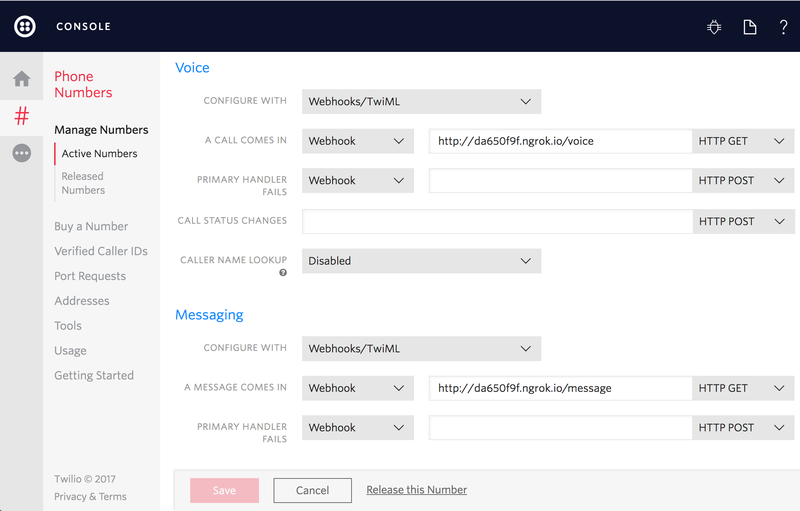Open Caller Name Lookup Disabled dropdown
Viewport: 800px width, 511px height.
[421, 261]
